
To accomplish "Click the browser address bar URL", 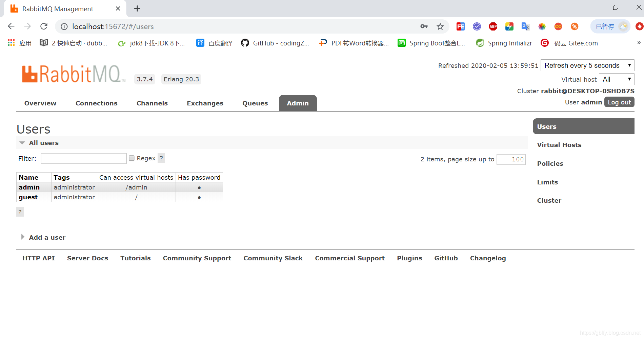I will [x=113, y=26].
